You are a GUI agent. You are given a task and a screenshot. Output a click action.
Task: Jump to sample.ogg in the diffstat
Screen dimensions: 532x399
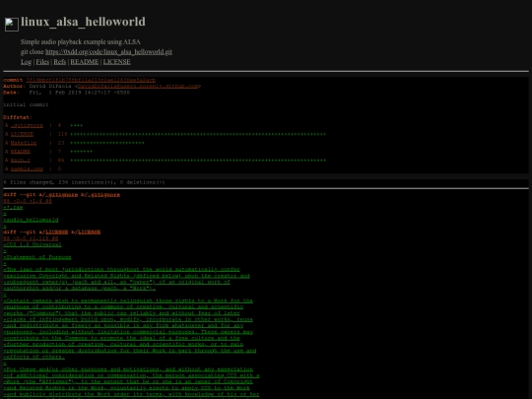pyautogui.click(x=27, y=169)
